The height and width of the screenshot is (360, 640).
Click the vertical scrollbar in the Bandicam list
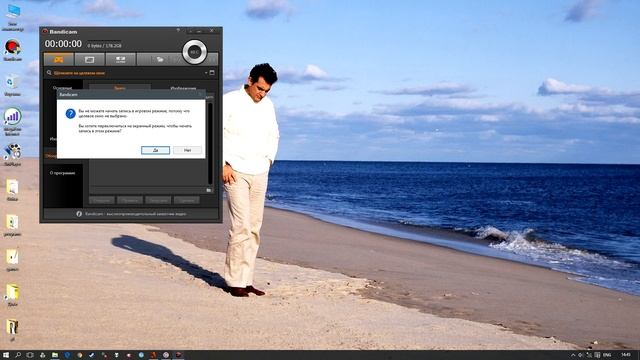(210, 143)
